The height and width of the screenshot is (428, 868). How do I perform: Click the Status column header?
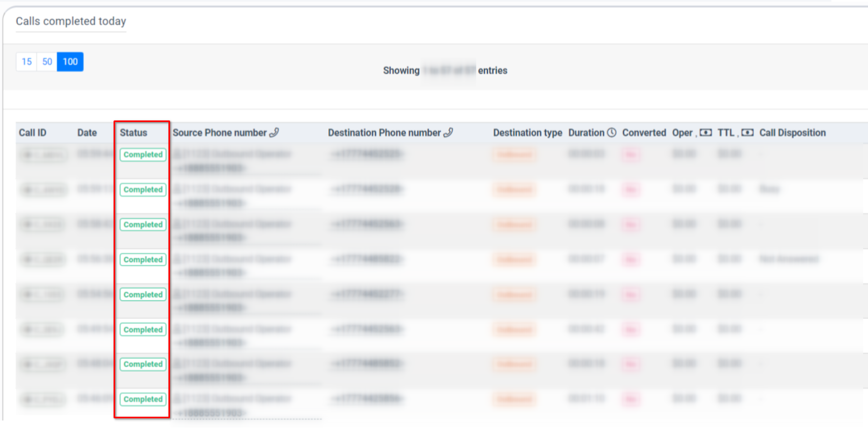pos(133,133)
